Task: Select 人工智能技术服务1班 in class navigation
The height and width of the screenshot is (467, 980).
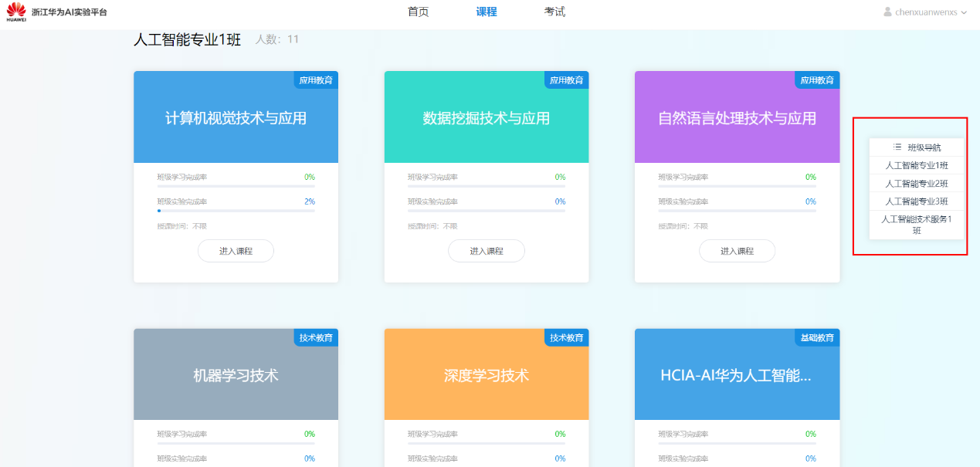Action: click(x=917, y=225)
